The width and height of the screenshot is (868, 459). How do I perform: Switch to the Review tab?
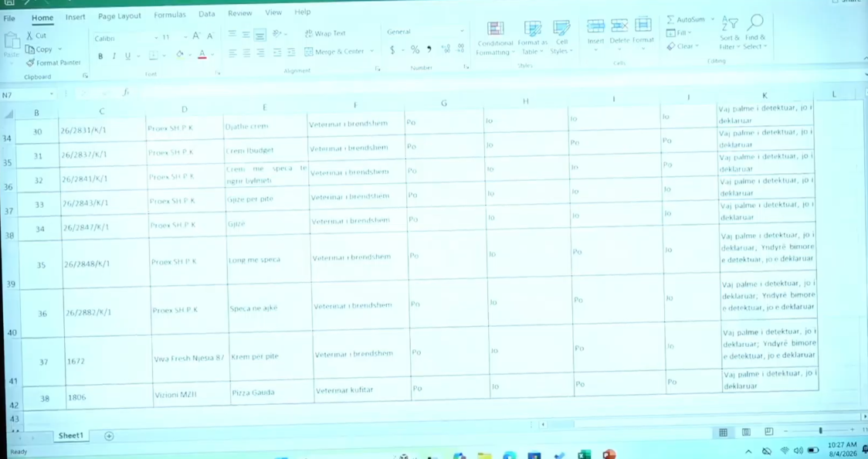click(239, 13)
